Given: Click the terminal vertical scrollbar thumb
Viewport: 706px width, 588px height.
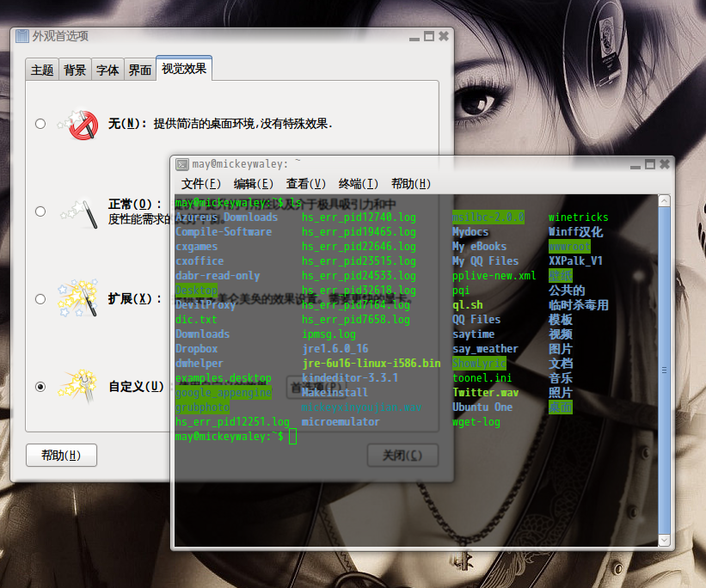Looking at the screenshot, I should [664, 371].
